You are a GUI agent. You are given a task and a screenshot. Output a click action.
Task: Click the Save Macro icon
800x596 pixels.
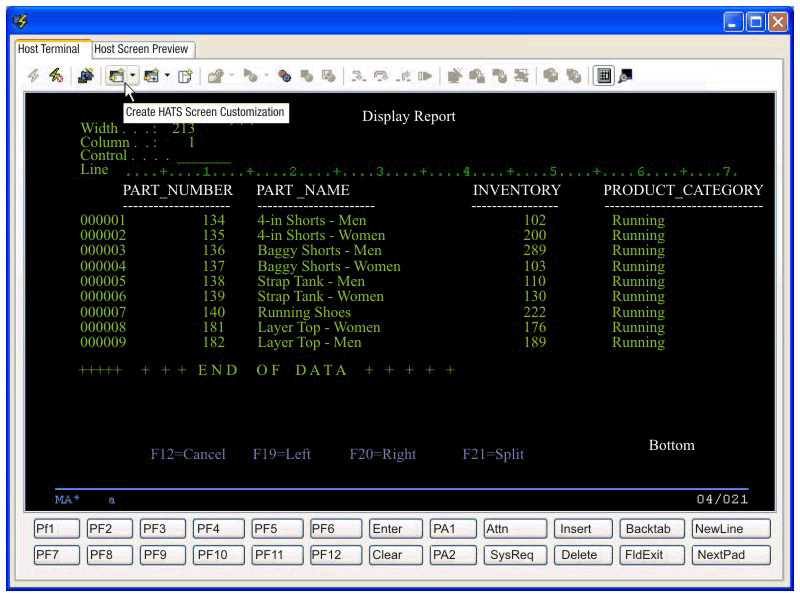click(329, 76)
